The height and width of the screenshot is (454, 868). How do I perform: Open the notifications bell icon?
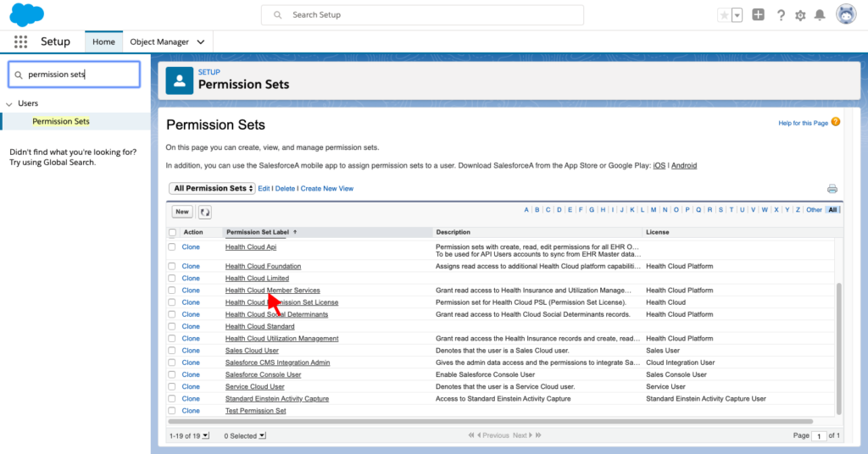coord(820,15)
